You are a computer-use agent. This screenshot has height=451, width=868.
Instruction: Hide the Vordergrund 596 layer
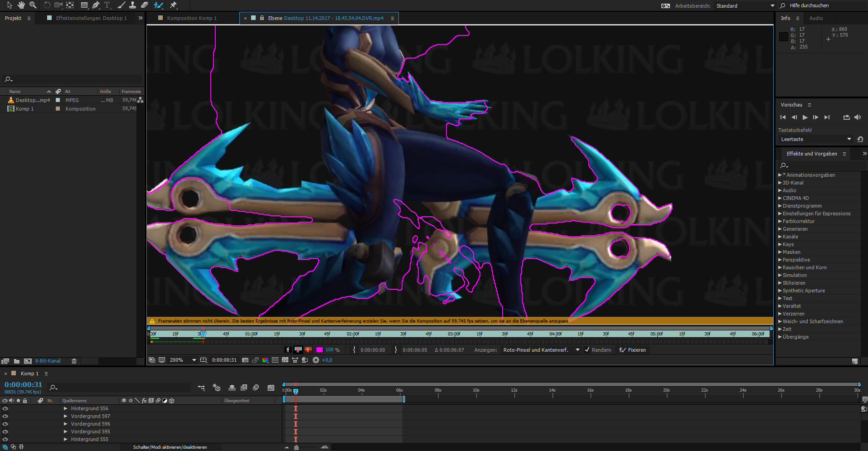(5, 424)
